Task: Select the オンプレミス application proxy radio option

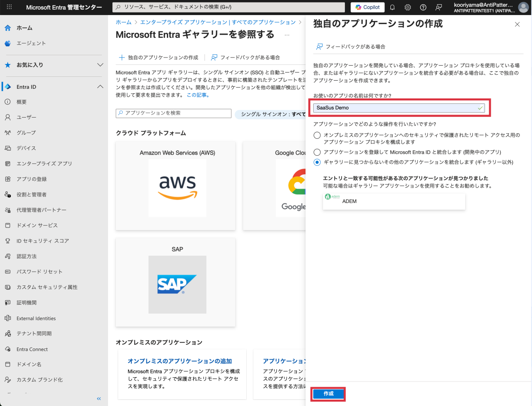Action: (x=317, y=135)
